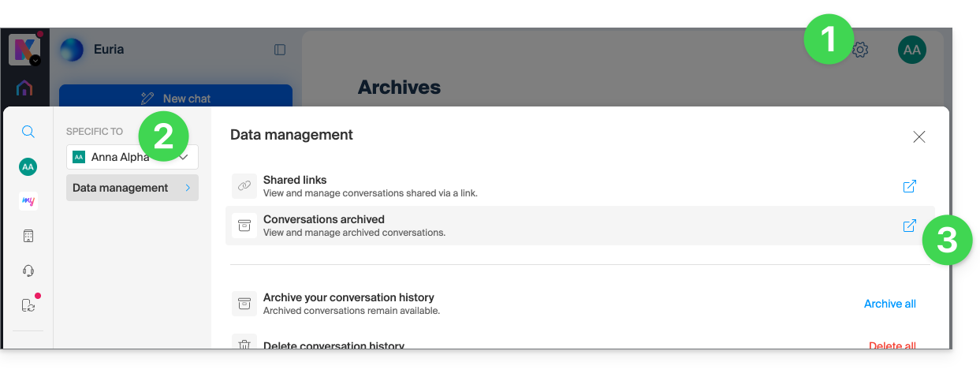This screenshot has width=980, height=377.
Task: Open Conversations archived external link icon
Action: (909, 226)
